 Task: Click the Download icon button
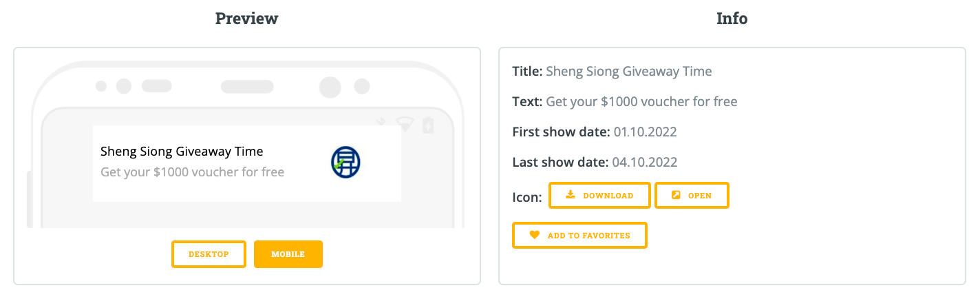[599, 195]
